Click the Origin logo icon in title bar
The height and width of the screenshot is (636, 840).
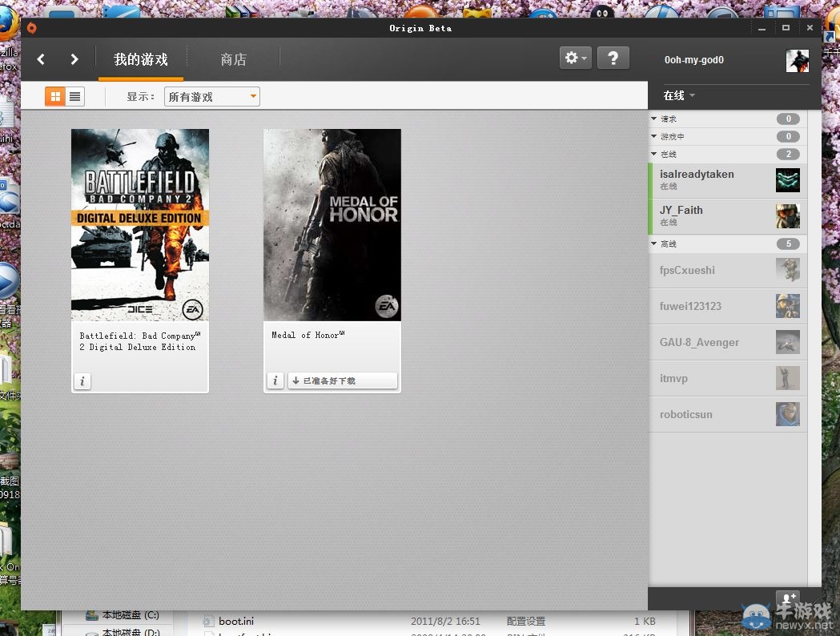tap(31, 28)
